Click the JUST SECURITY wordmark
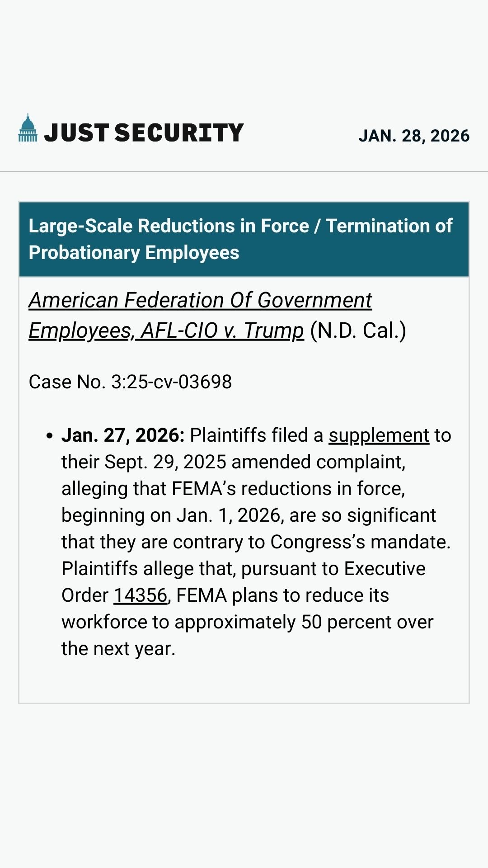Image resolution: width=488 pixels, height=868 pixels. (x=144, y=133)
